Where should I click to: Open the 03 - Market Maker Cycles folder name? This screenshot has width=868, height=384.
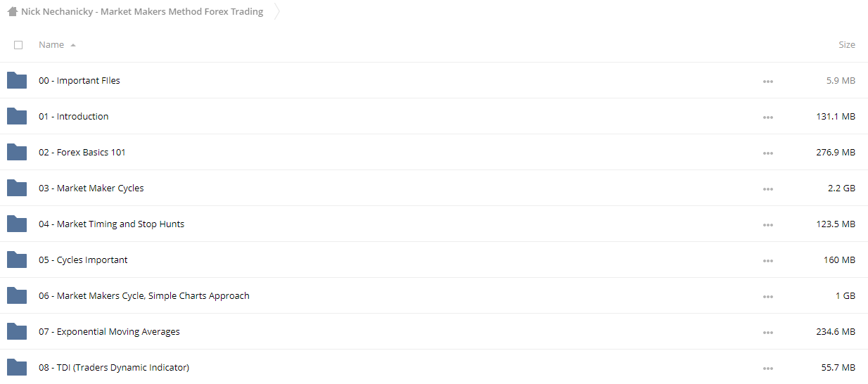coord(91,188)
